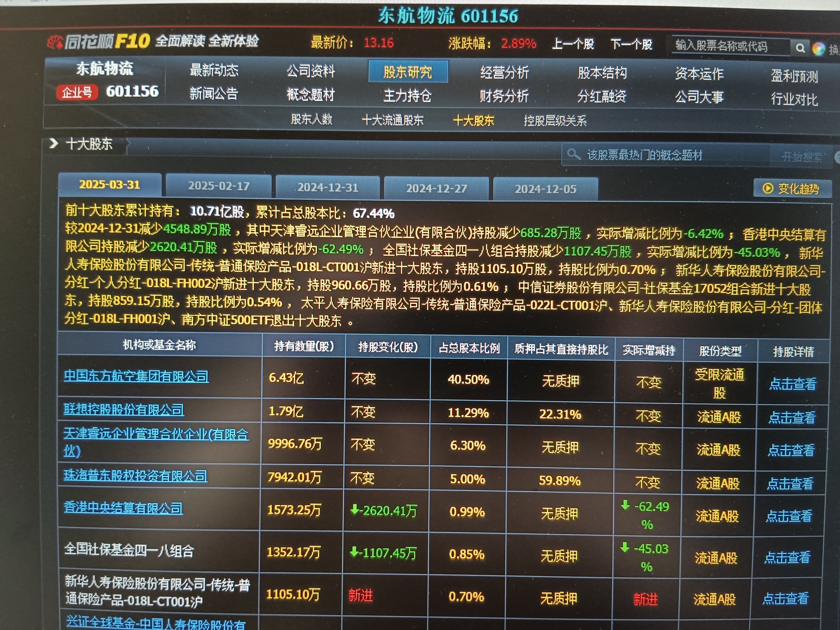Click the 全国社保基金四一八组合 row name
This screenshot has width=840, height=630.
(129, 551)
